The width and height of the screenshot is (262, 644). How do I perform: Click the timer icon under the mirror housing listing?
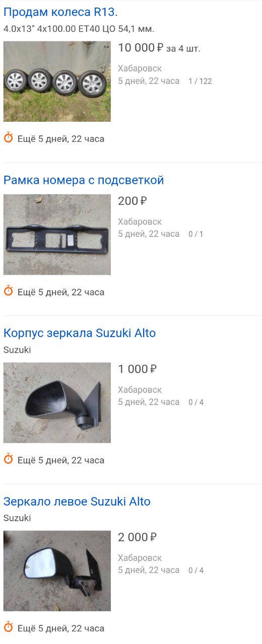click(x=9, y=459)
